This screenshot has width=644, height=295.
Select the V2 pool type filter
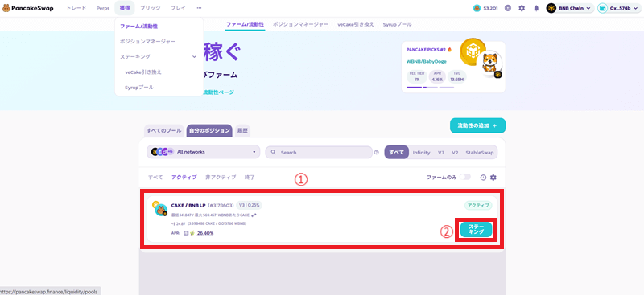pos(455,152)
